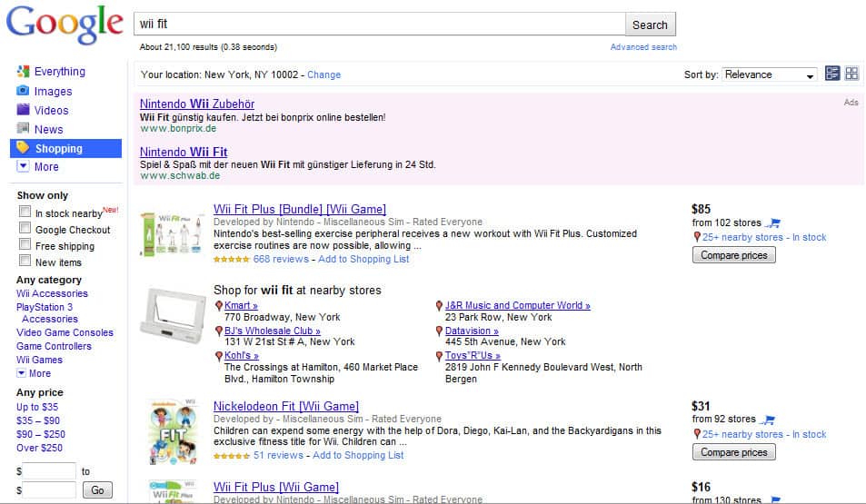Viewport: 866px width, 504px height.
Task: Click the News newspaper icon
Action: tap(23, 129)
